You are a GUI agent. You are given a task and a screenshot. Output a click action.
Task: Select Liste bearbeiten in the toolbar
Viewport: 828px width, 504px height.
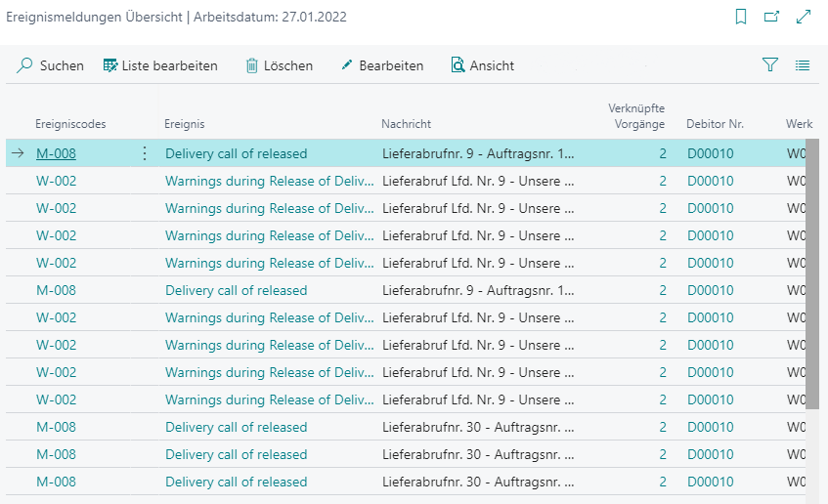coord(160,65)
